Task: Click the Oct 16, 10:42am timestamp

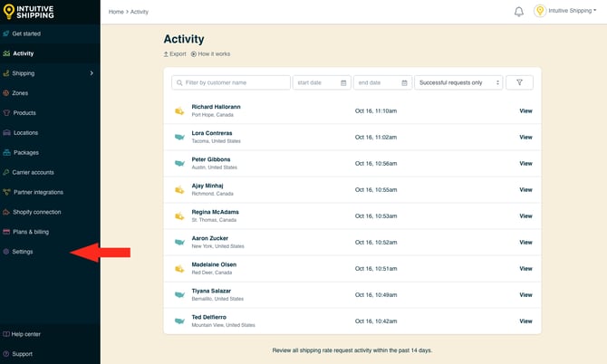Action: 376,321
